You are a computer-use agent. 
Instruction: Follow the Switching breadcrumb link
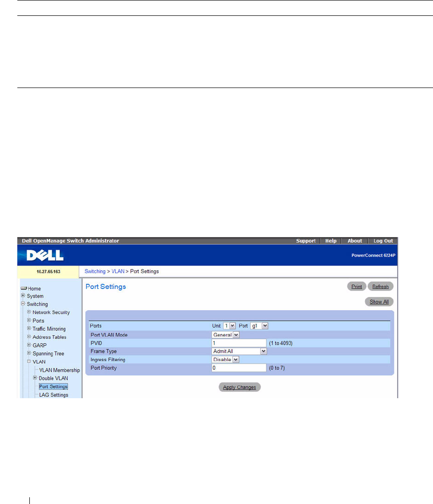tap(95, 271)
